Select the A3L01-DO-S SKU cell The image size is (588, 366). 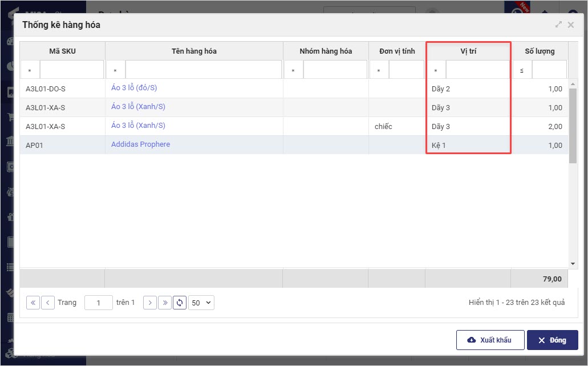click(62, 89)
